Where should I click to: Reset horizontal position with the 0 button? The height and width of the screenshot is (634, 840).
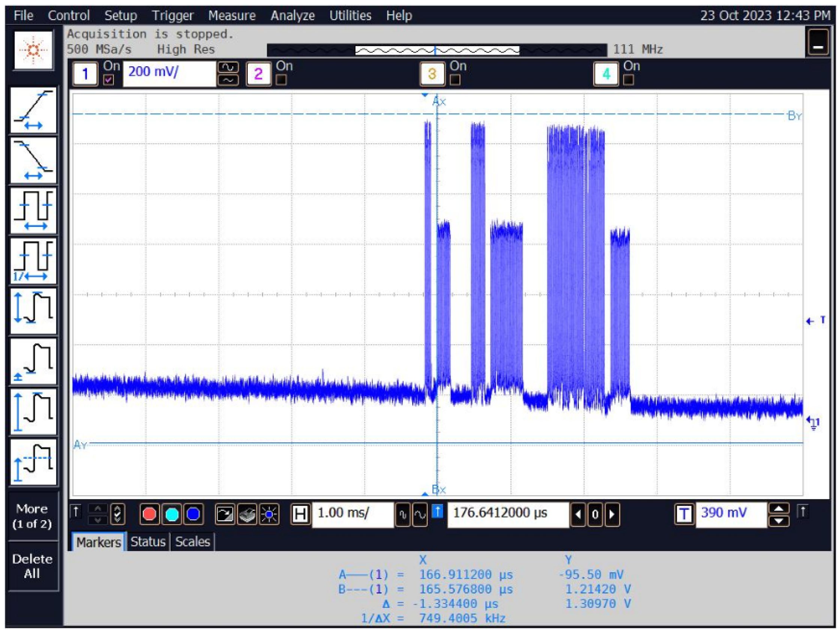coord(595,515)
